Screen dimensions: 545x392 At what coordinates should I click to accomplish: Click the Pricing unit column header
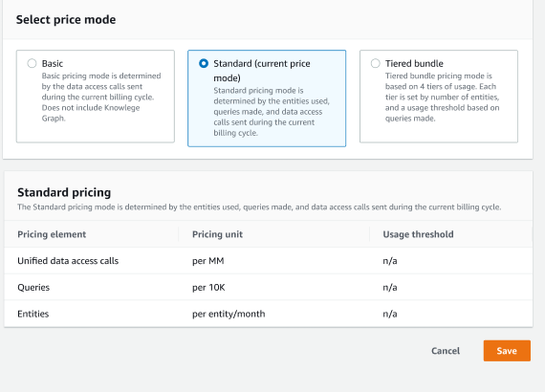point(217,234)
